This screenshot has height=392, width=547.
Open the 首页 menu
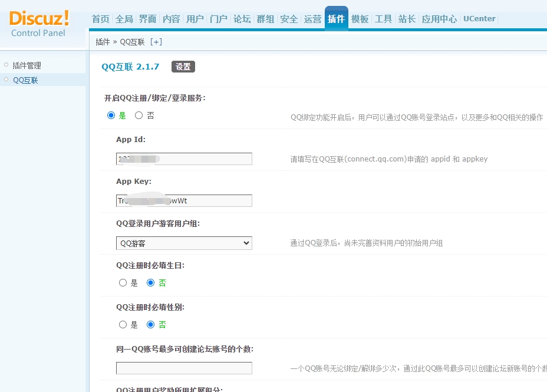pyautogui.click(x=100, y=19)
